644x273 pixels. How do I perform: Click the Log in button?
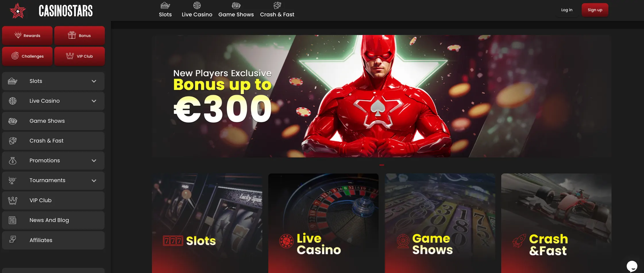pos(567,10)
